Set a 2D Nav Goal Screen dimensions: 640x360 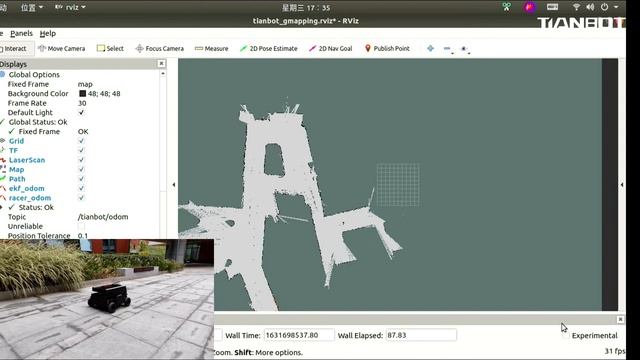[x=331, y=49]
